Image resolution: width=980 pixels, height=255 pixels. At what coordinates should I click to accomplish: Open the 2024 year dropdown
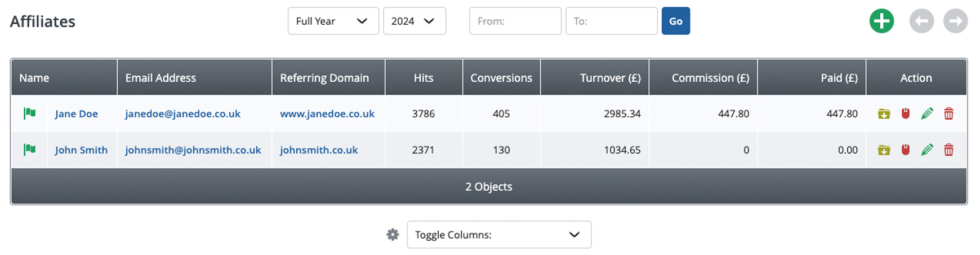tap(414, 21)
